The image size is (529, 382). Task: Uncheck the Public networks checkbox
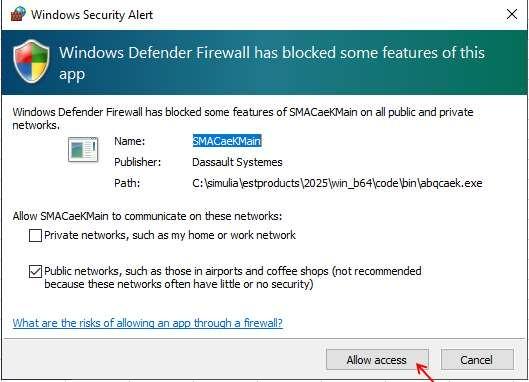35,271
